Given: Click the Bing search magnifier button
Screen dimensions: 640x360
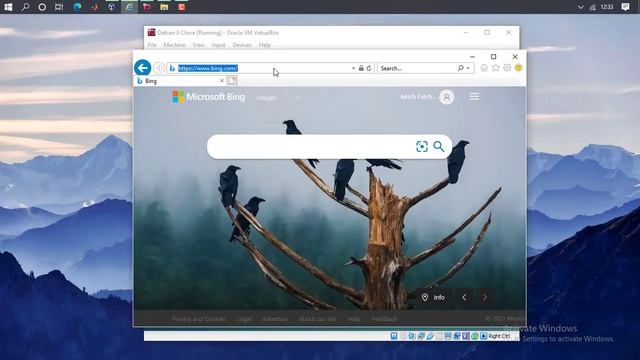Looking at the screenshot, I should (439, 147).
